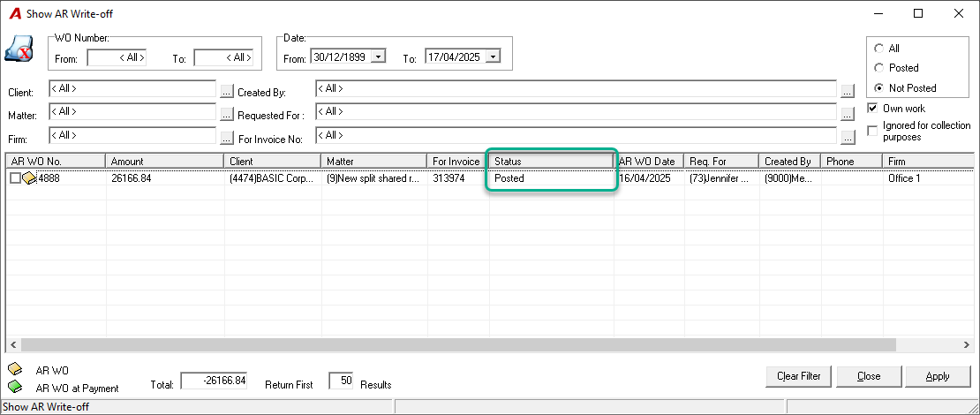Click the For Invoice No filter field

click(576, 135)
